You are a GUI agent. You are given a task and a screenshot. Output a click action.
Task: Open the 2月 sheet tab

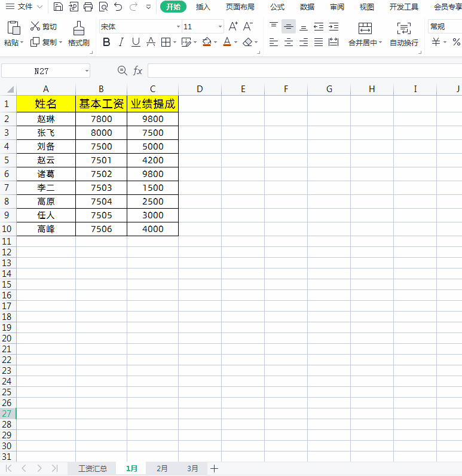162,468
